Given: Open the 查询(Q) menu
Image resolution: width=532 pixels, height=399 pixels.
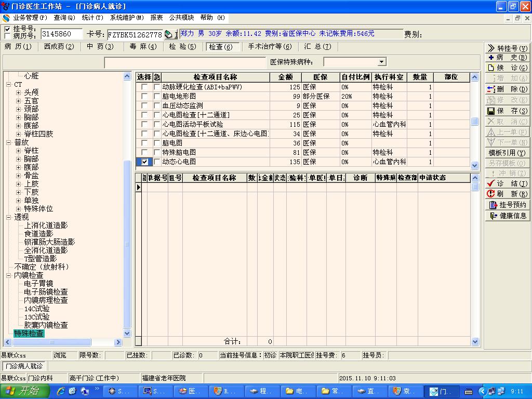Looking at the screenshot, I should pyautogui.click(x=64, y=18).
